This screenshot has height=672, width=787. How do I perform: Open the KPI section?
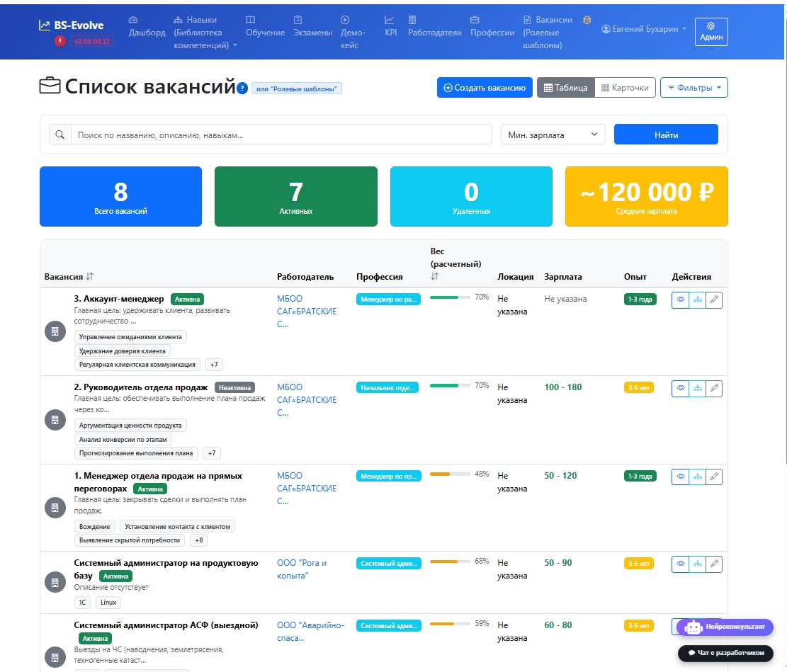(390, 27)
